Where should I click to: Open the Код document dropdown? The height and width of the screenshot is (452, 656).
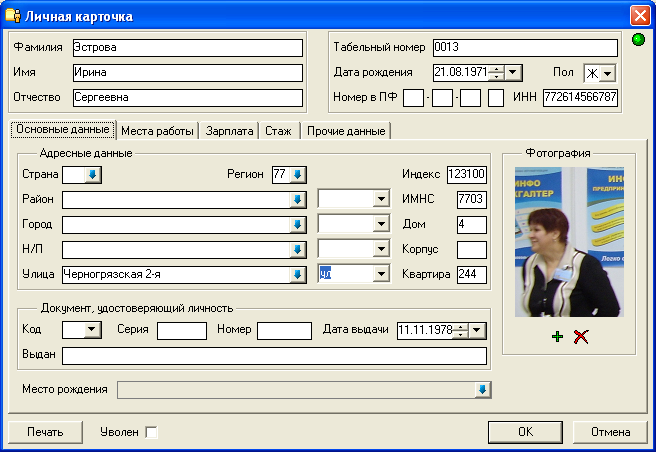92,330
